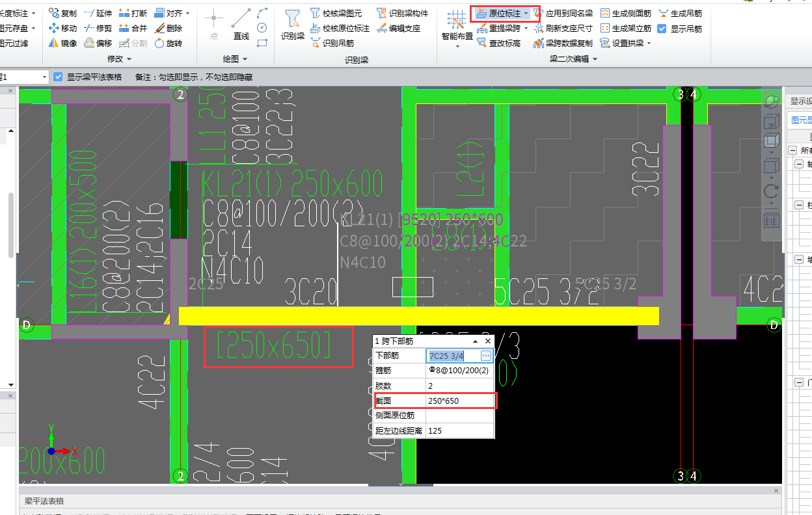Screen dimensions: 812x515
Task: Click the 打断 (break) tool
Action: coord(133,13)
